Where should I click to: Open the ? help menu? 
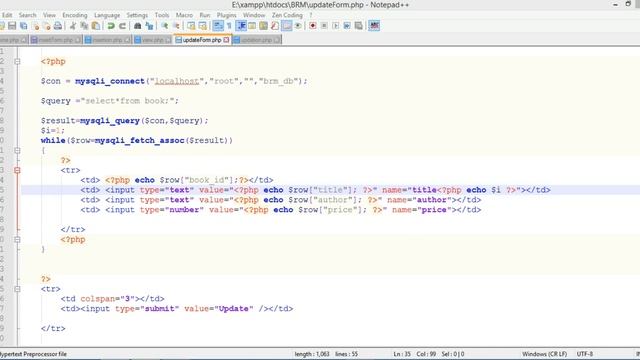[311, 15]
